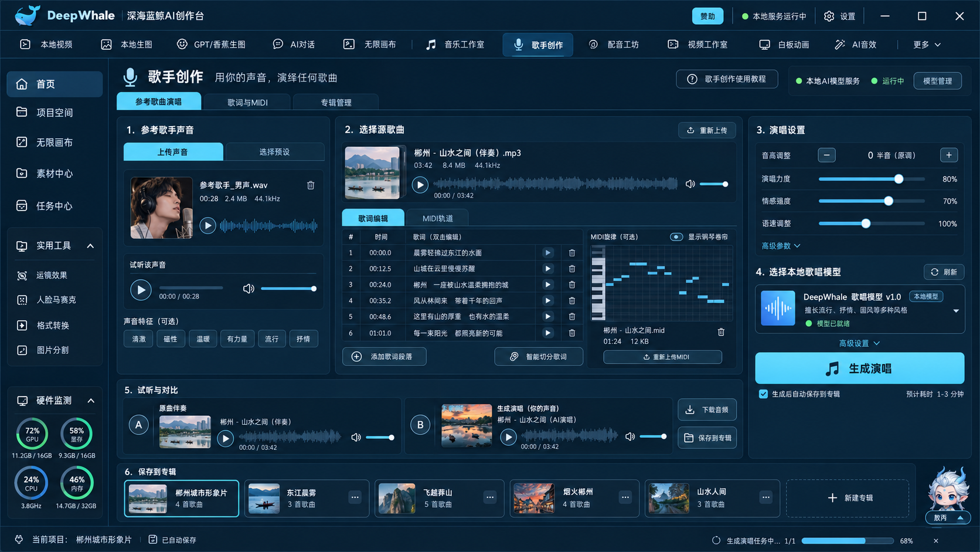The width and height of the screenshot is (980, 552).
Task: Play track B 生成演唱 AI vocal
Action: click(x=508, y=437)
